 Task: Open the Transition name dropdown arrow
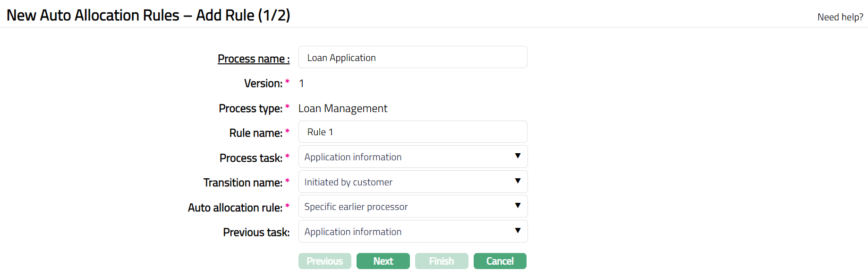(x=518, y=181)
